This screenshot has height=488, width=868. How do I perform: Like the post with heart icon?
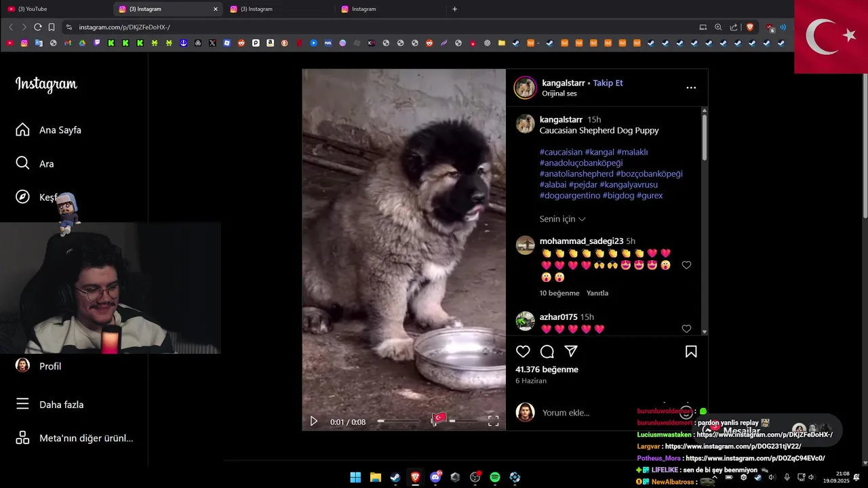[523, 352]
